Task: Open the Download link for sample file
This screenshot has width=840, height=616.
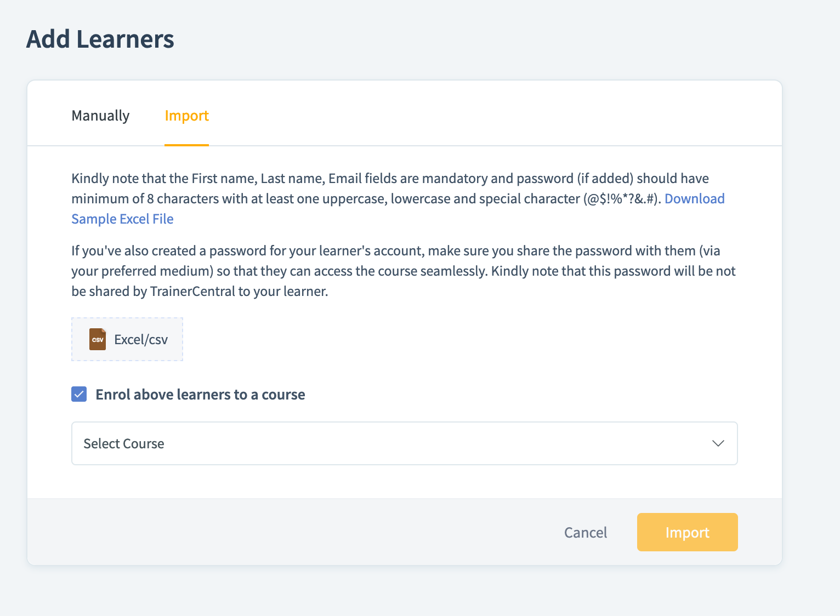Action: [x=694, y=198]
